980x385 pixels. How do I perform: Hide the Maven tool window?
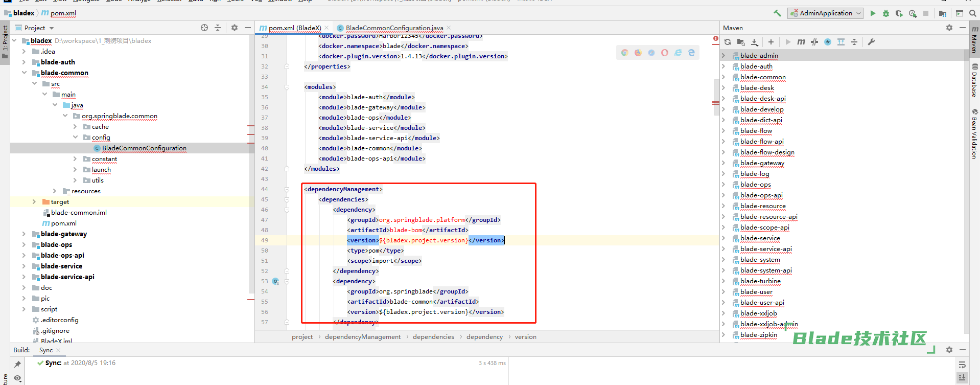click(x=963, y=28)
